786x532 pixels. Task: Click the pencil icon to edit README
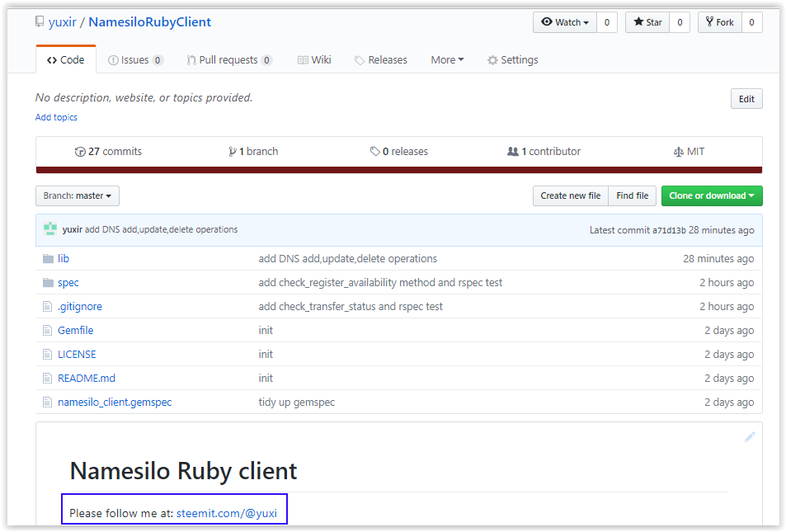tap(750, 437)
